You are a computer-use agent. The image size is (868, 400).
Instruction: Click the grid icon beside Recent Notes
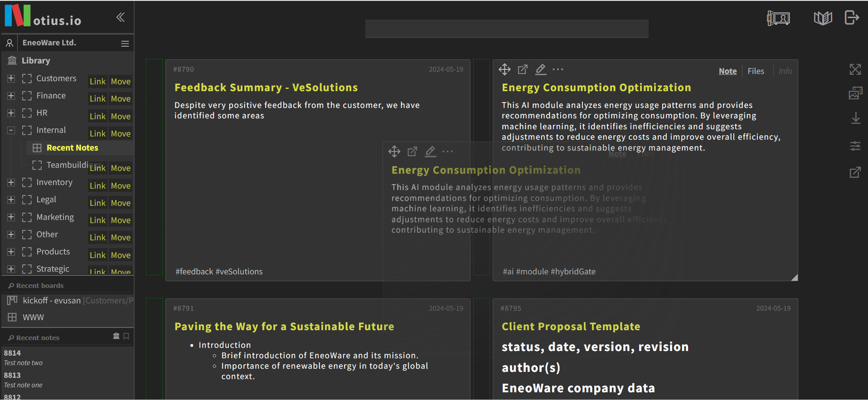click(37, 148)
